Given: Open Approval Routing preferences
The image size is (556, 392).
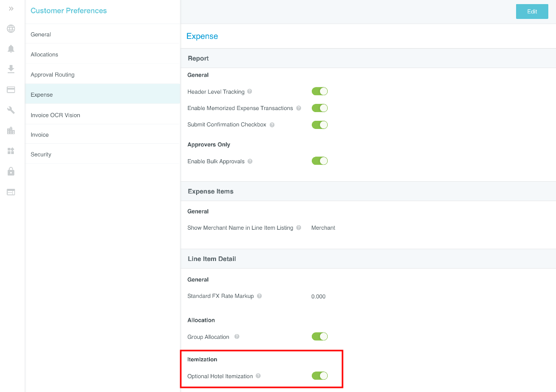Looking at the screenshot, I should (53, 75).
